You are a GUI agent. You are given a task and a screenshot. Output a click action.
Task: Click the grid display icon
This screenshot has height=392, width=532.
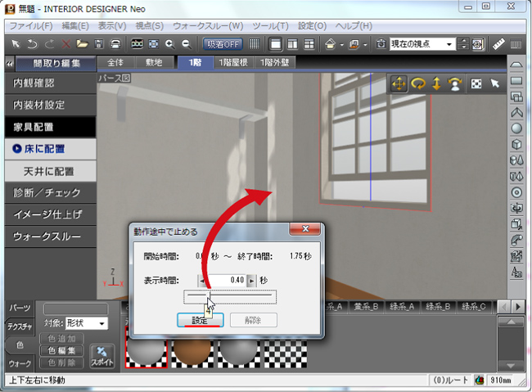pos(255,43)
